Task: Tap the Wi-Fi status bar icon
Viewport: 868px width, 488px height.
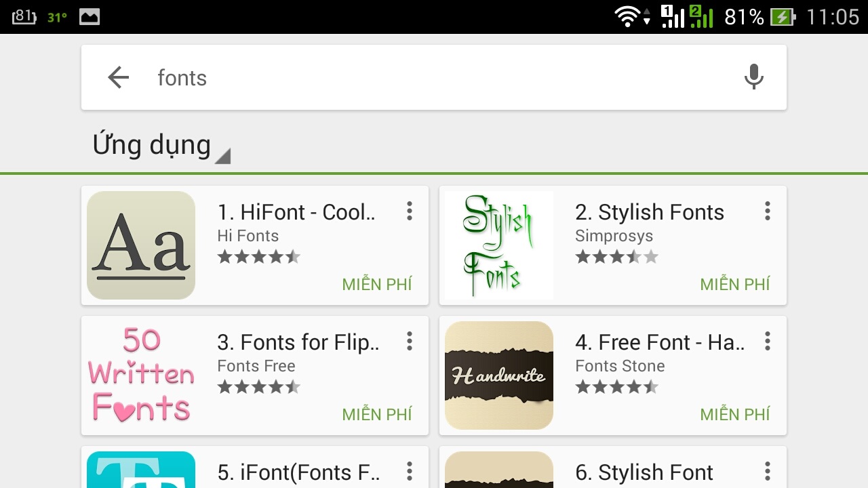Action: tap(628, 16)
